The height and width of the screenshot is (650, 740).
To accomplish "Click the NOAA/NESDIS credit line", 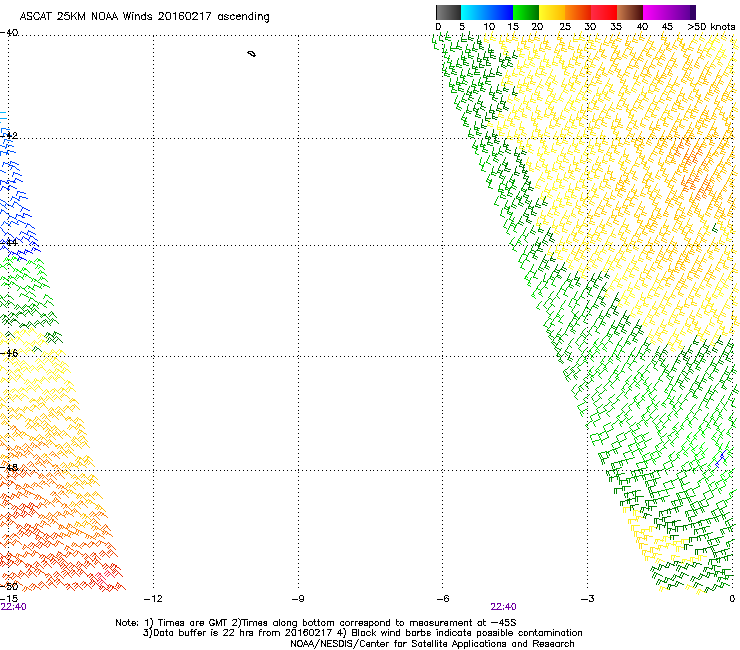I will 432,644.
